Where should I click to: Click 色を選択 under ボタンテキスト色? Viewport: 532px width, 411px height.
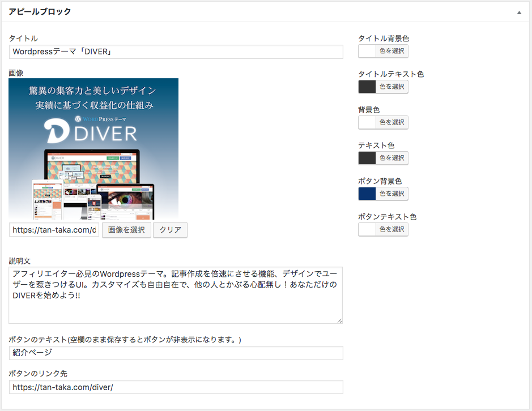[x=392, y=229]
